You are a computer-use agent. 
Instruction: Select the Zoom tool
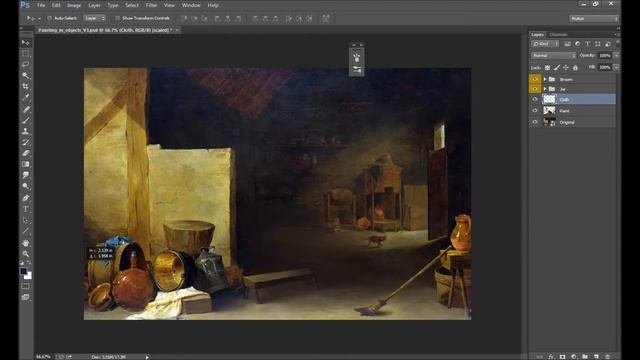(x=26, y=254)
